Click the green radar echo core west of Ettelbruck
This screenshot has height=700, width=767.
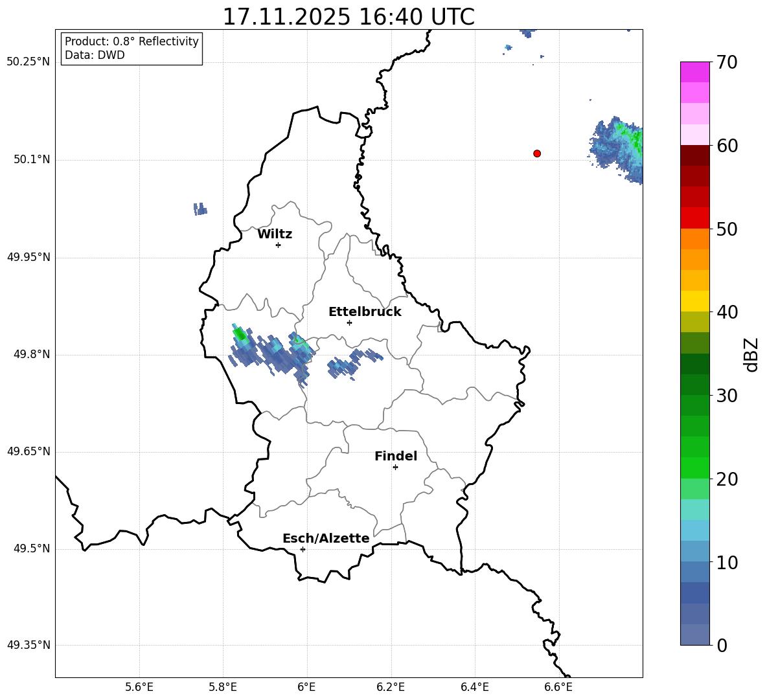[x=240, y=334]
